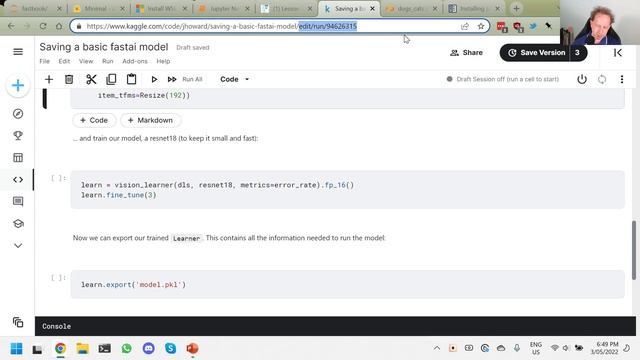
Task: Open File Explorer from the taskbar
Action: click(x=82, y=349)
